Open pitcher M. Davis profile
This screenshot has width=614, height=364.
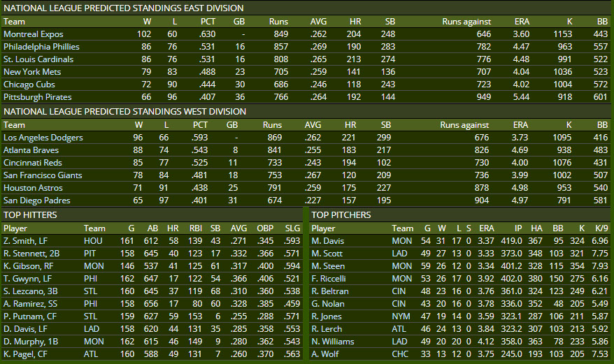tap(329, 241)
